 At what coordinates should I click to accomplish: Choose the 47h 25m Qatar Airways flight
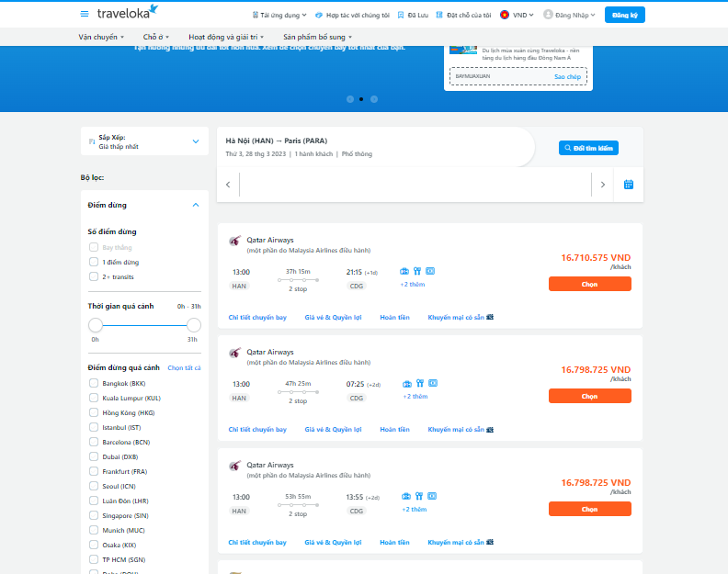point(589,396)
